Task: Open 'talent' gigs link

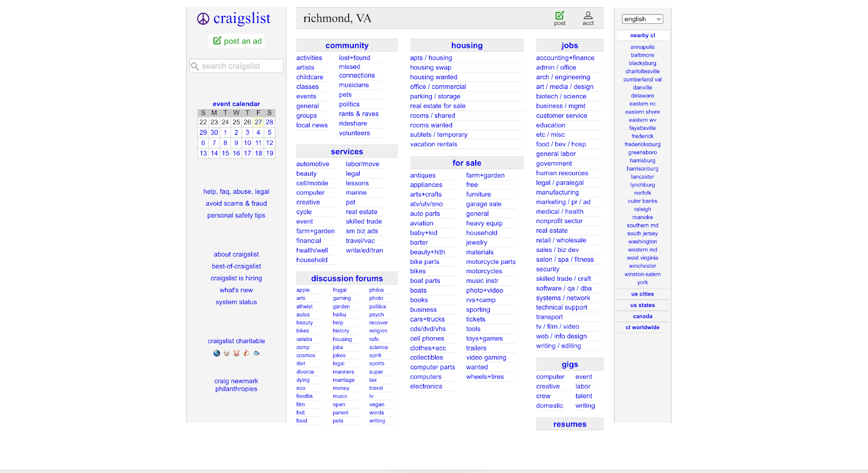Action: (x=584, y=396)
